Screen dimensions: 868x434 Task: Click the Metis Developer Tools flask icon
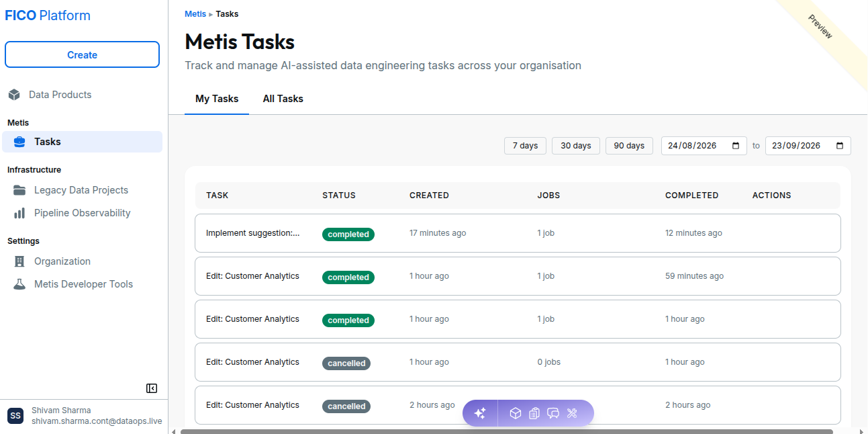pyautogui.click(x=20, y=284)
